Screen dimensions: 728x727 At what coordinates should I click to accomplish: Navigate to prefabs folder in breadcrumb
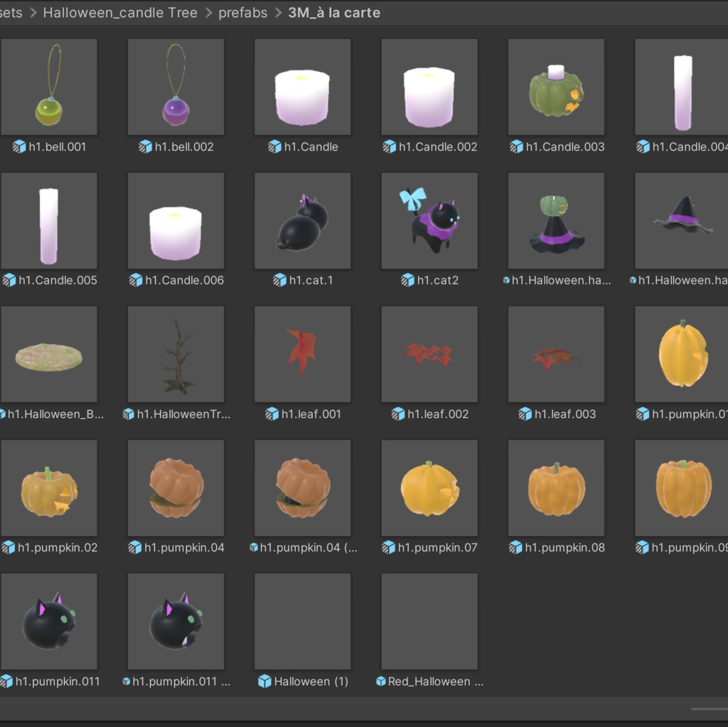pyautogui.click(x=243, y=13)
